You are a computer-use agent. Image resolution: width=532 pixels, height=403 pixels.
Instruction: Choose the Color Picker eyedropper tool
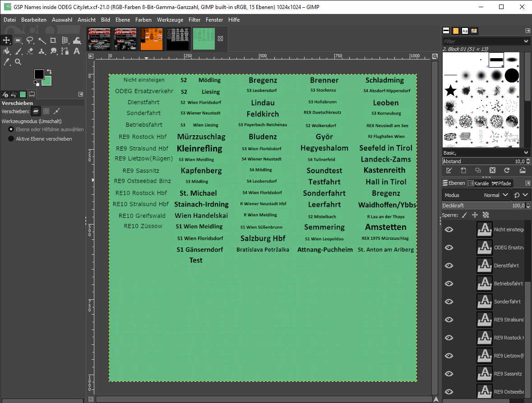click(x=6, y=62)
